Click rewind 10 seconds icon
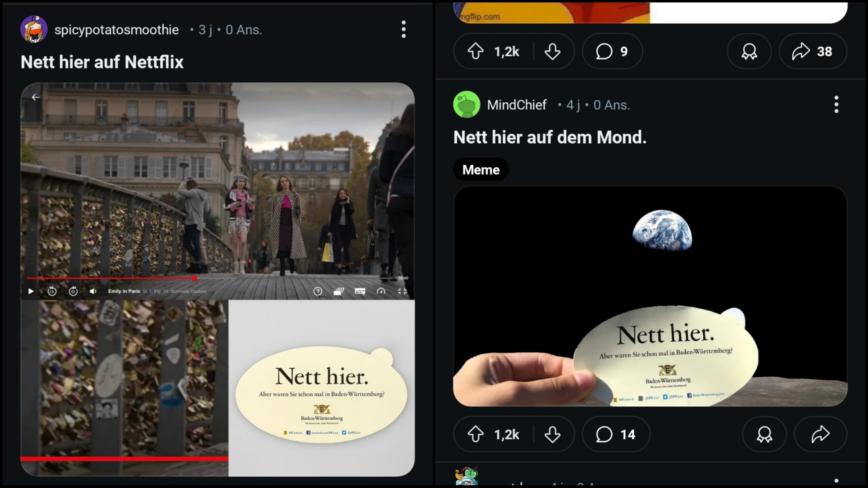The image size is (868, 488). (52, 291)
